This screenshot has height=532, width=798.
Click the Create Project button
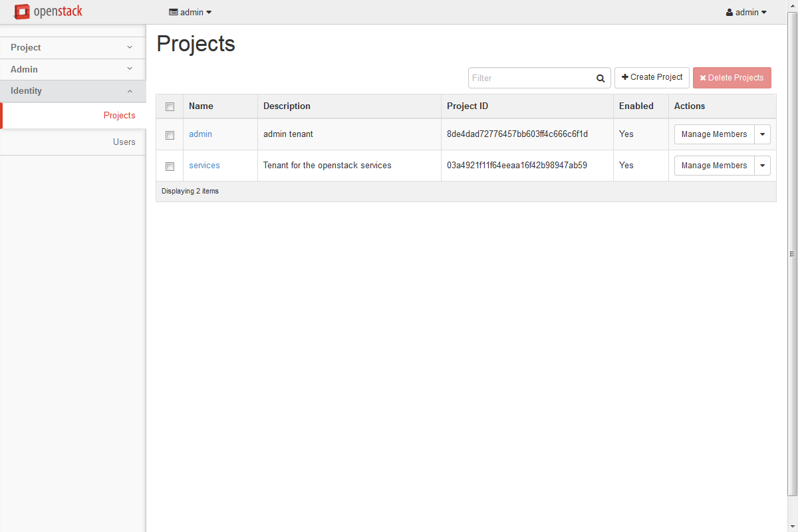click(x=652, y=77)
